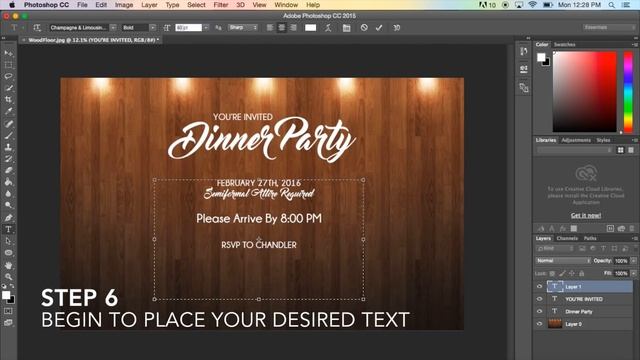640x360 pixels.
Task: Open Character and Paragraph panels toggle
Action: [346, 28]
